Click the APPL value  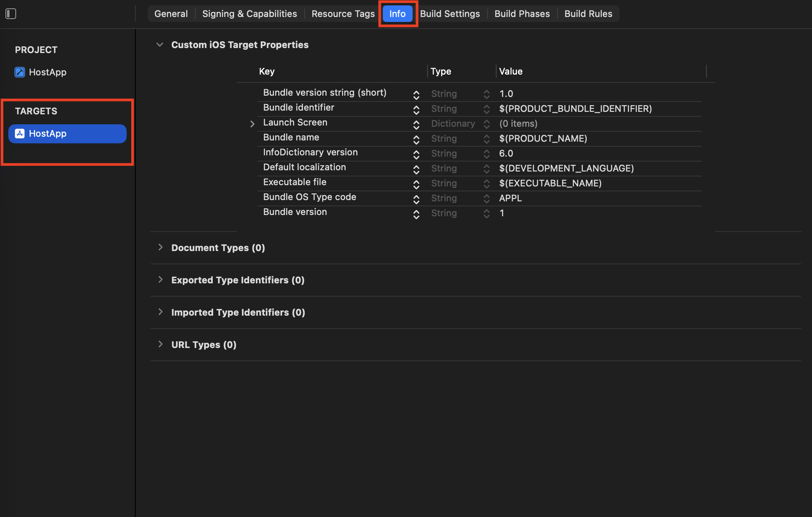point(510,198)
